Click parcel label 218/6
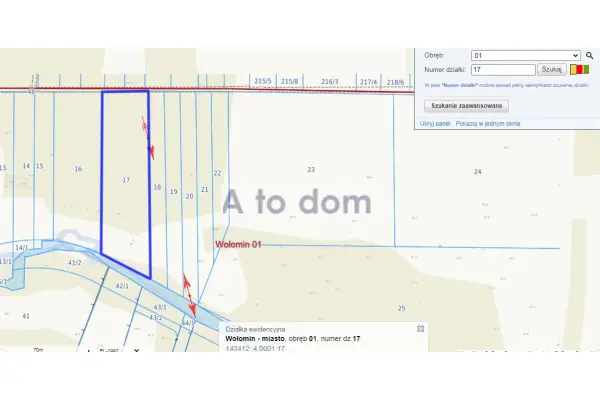Screen dimensions: 600x400 pyautogui.click(x=395, y=82)
